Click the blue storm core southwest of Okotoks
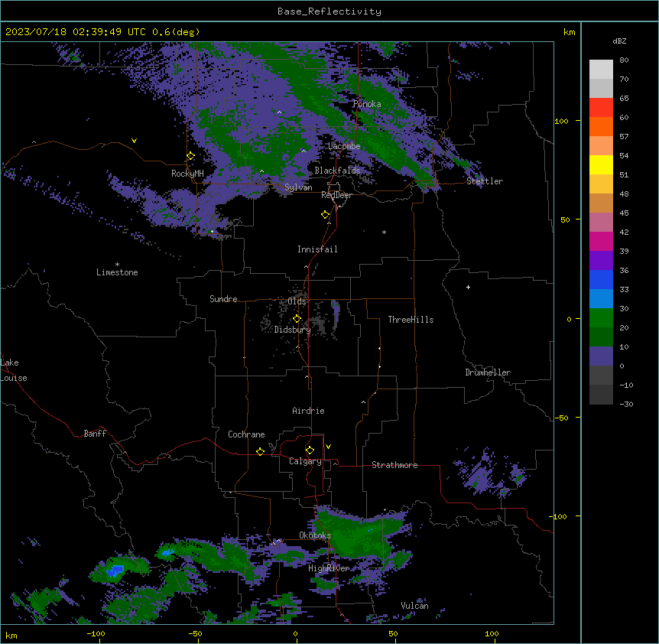 pos(115,571)
